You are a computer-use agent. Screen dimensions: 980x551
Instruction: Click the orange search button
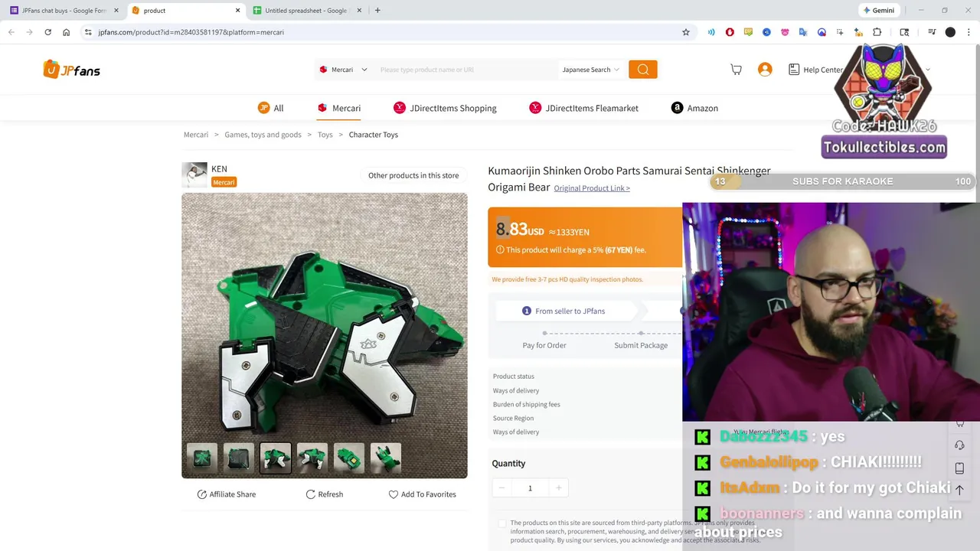[643, 70]
